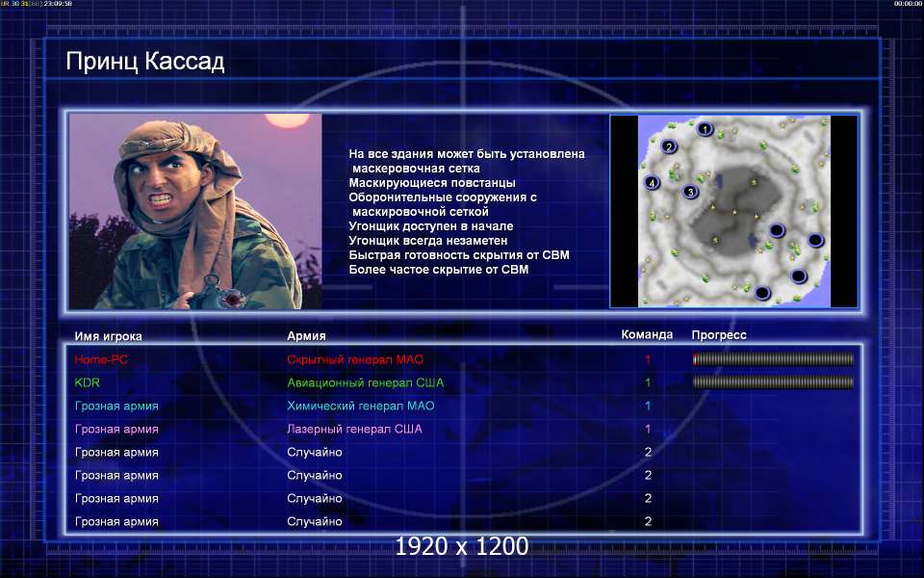Click the 'Прогресс' column header
Viewport: 924px width, 578px height.
point(719,335)
